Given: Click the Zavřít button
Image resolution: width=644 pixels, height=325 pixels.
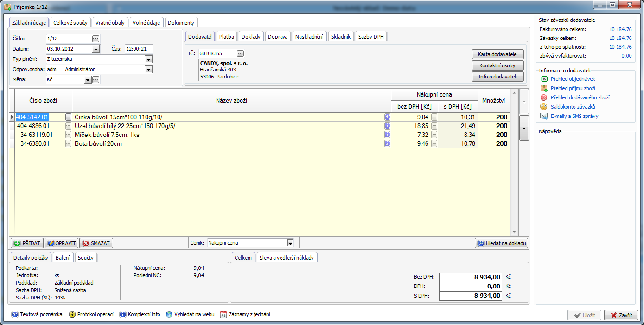Looking at the screenshot, I should coord(621,315).
